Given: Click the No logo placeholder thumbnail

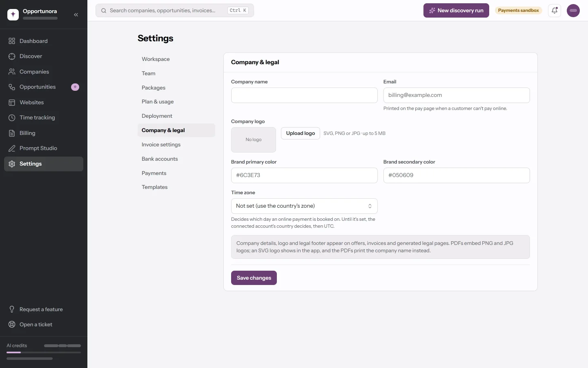Looking at the screenshot, I should tap(254, 140).
